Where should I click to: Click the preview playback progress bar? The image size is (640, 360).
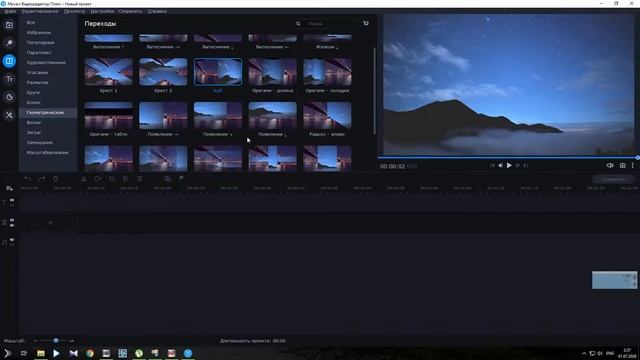pos(508,157)
